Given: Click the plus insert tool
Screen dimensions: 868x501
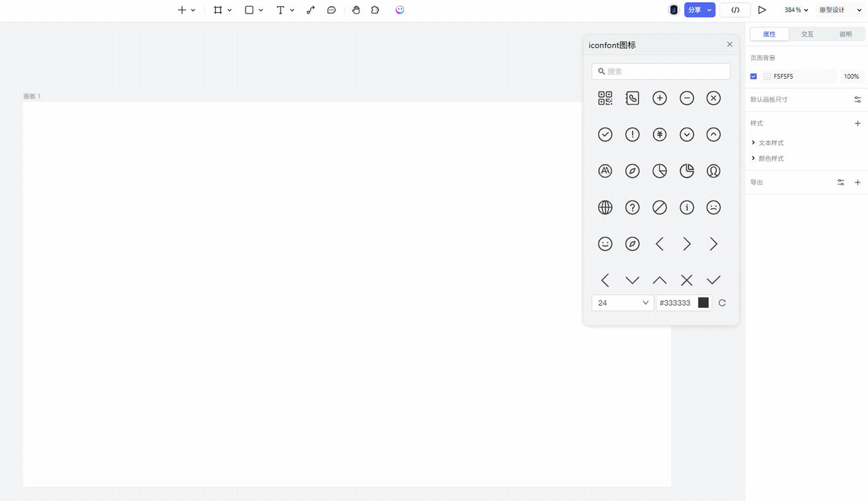Looking at the screenshot, I should tap(182, 10).
